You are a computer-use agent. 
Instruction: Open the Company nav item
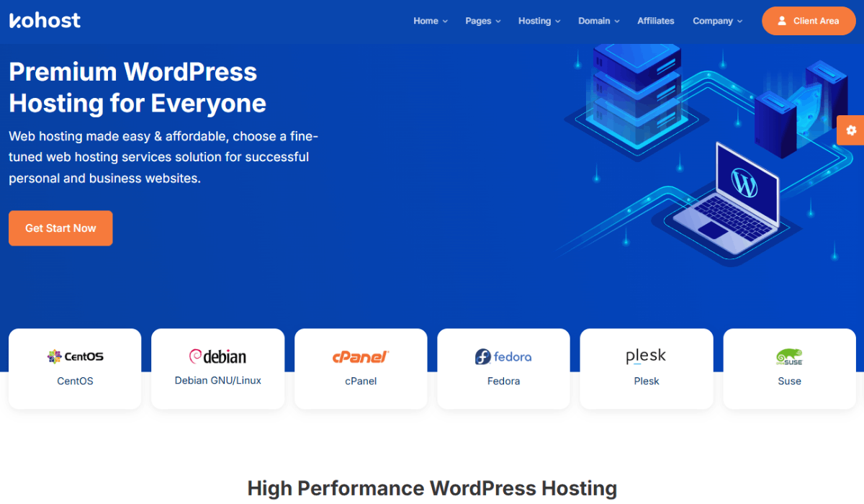click(x=713, y=21)
